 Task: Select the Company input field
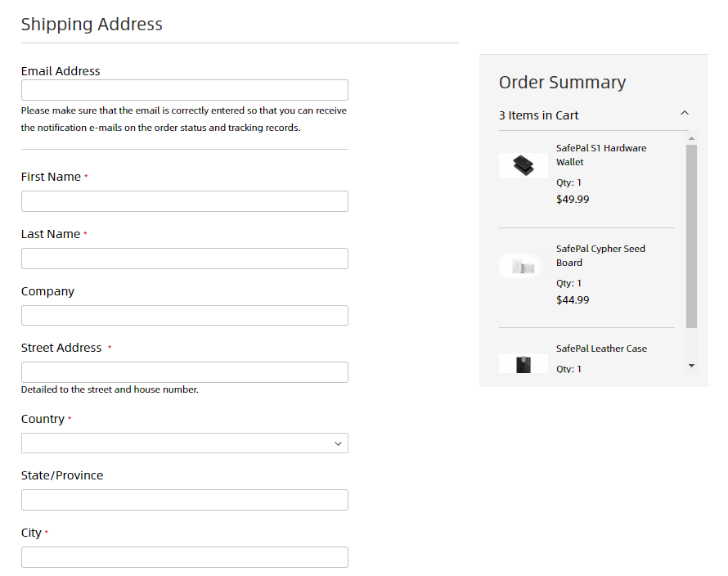click(184, 316)
